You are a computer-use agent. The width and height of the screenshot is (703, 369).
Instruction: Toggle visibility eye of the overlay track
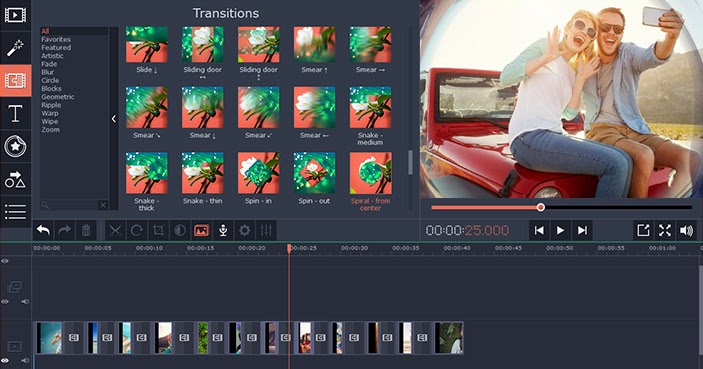pyautogui.click(x=5, y=302)
